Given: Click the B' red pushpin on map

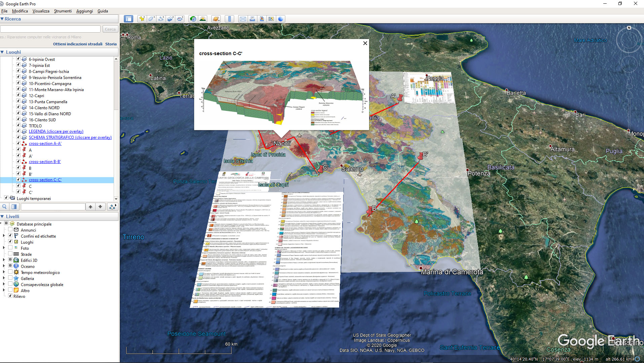Looking at the screenshot, I should pos(420,156).
